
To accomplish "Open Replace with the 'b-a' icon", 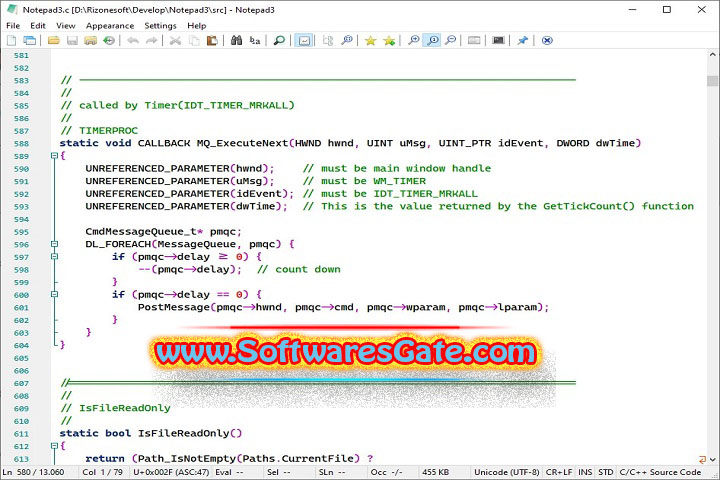I will (255, 41).
